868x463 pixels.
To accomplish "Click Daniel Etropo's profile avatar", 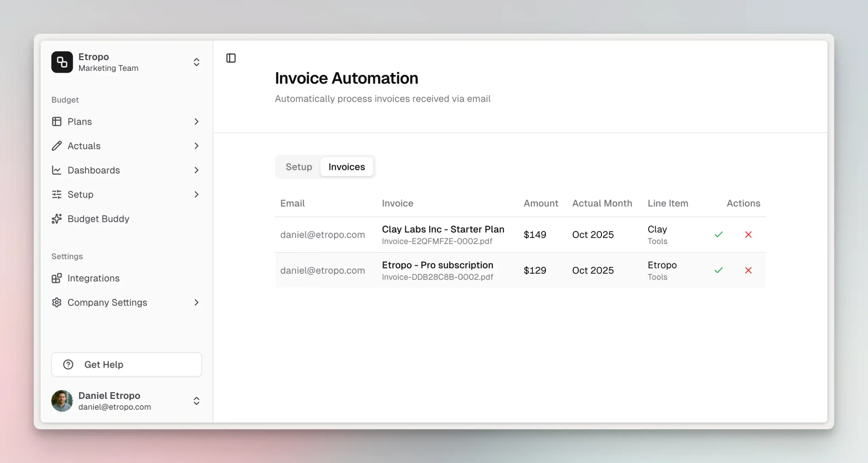I will 62,401.
